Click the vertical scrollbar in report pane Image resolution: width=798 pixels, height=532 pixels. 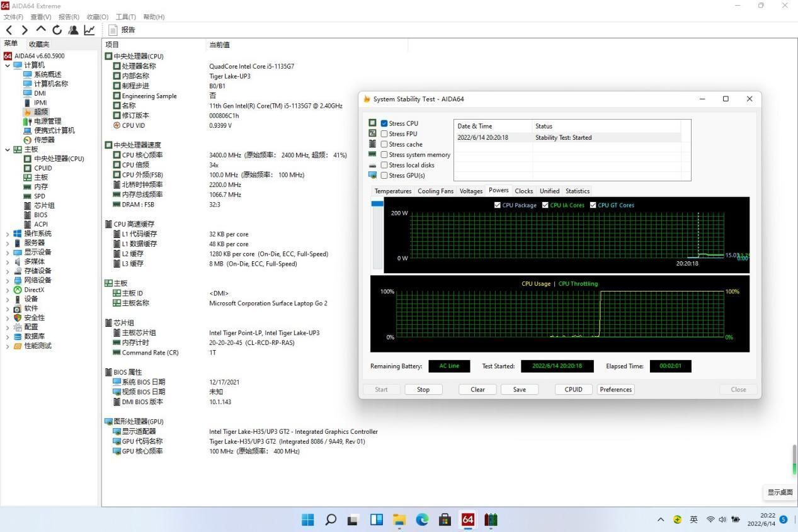click(x=794, y=460)
